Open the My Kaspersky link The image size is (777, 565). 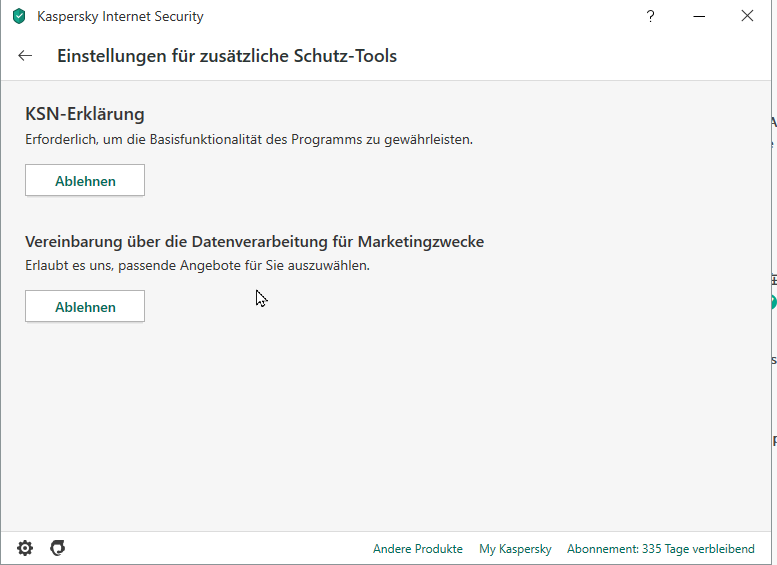[515, 549]
